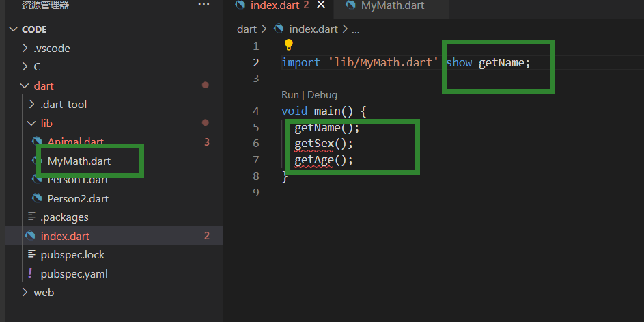The width and height of the screenshot is (644, 322).
Task: Click the Run code lens link
Action: pyautogui.click(x=290, y=95)
